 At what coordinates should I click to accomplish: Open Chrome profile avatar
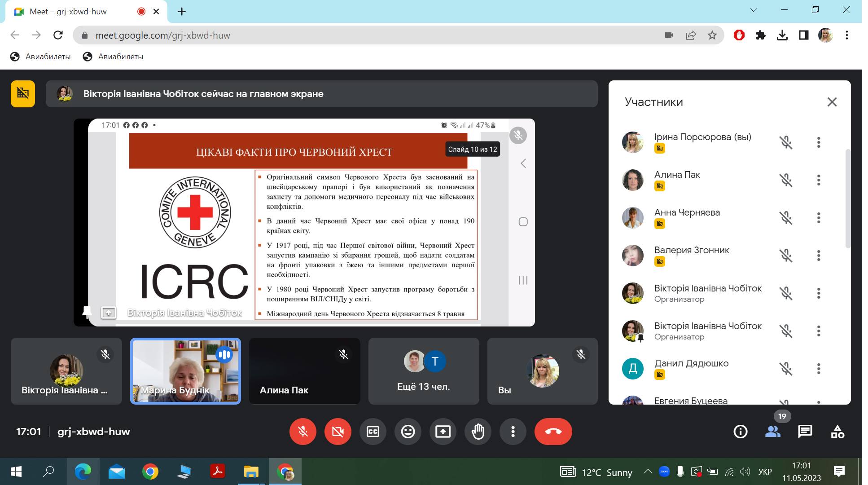(x=825, y=35)
